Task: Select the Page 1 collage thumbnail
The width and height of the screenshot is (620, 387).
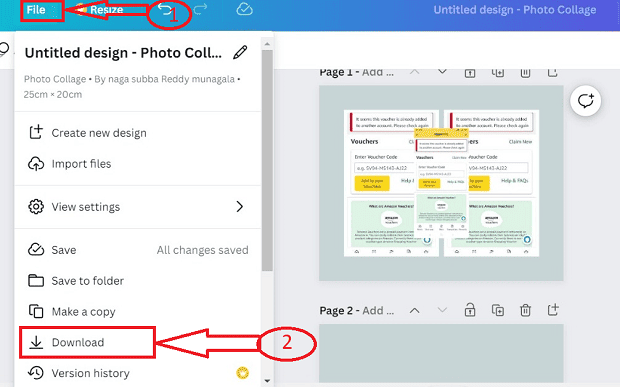Action: pyautogui.click(x=441, y=183)
